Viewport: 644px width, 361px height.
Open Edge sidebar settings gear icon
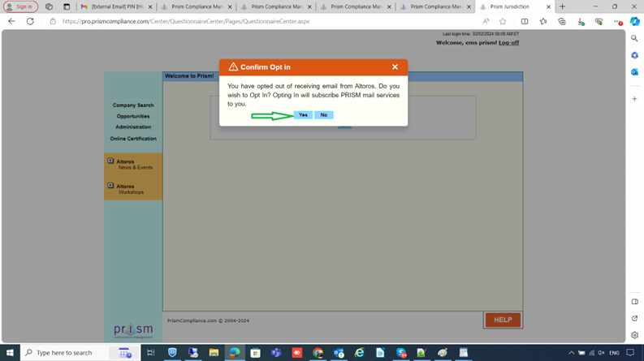pyautogui.click(x=634, y=334)
